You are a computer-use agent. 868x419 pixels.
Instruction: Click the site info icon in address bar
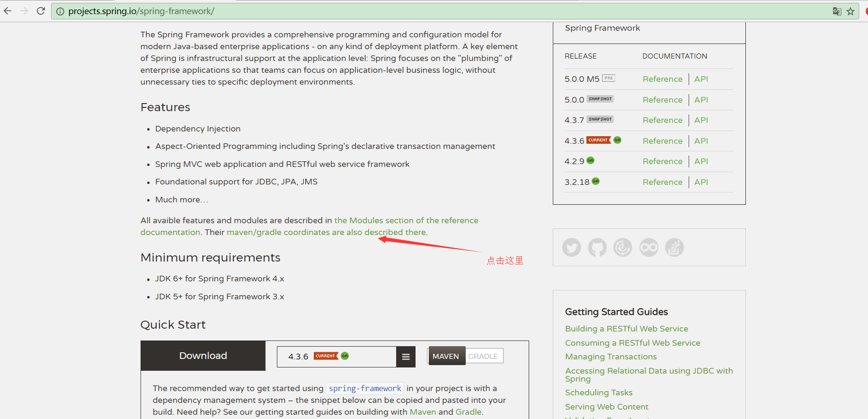click(x=60, y=11)
